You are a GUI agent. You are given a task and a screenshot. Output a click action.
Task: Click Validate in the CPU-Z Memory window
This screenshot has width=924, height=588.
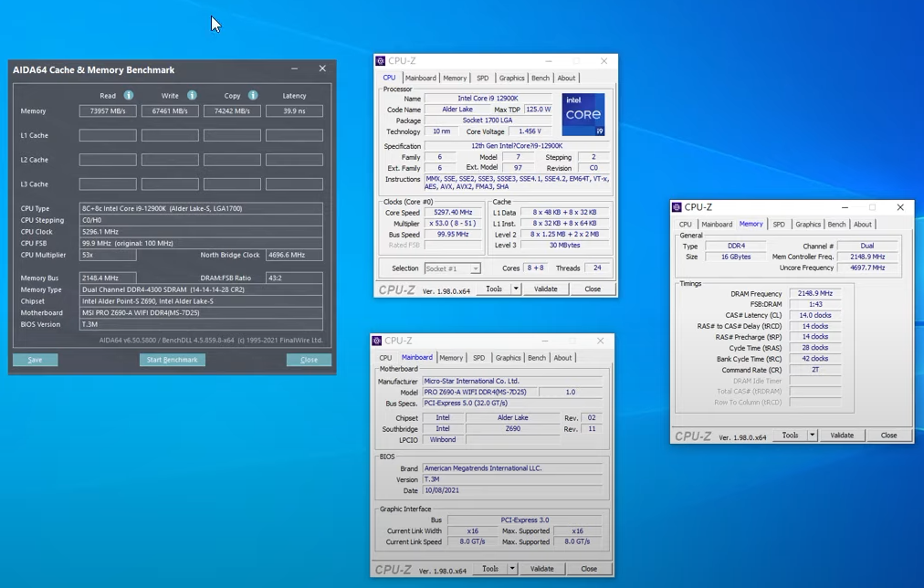841,436
